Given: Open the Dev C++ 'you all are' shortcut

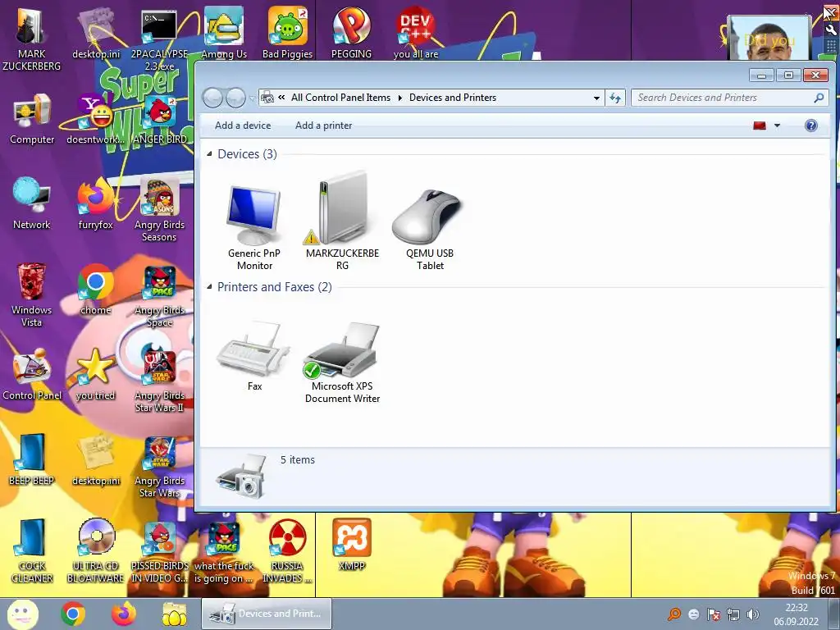Looking at the screenshot, I should [416, 33].
